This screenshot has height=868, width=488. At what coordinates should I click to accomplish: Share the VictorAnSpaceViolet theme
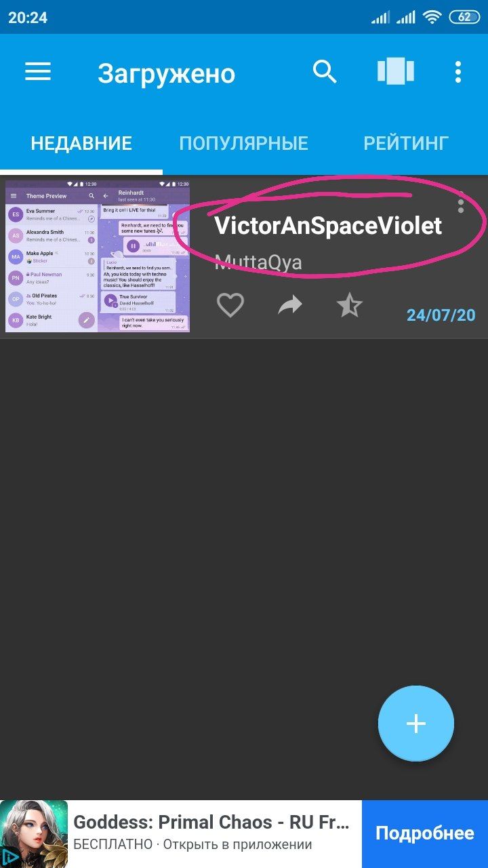[290, 307]
